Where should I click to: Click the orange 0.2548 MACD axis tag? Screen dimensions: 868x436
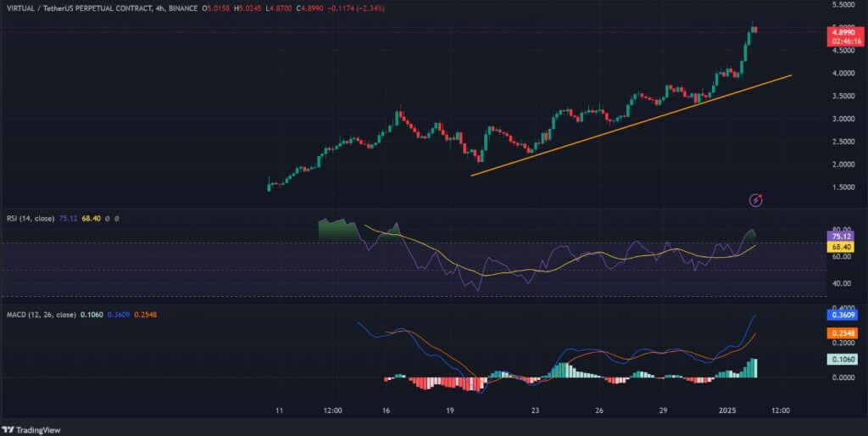(842, 333)
